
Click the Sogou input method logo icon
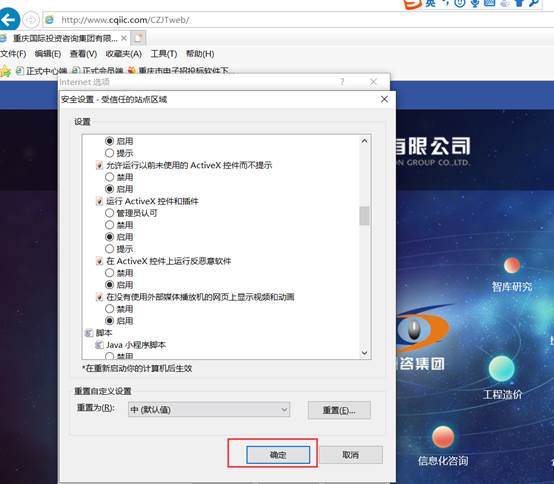413,4
